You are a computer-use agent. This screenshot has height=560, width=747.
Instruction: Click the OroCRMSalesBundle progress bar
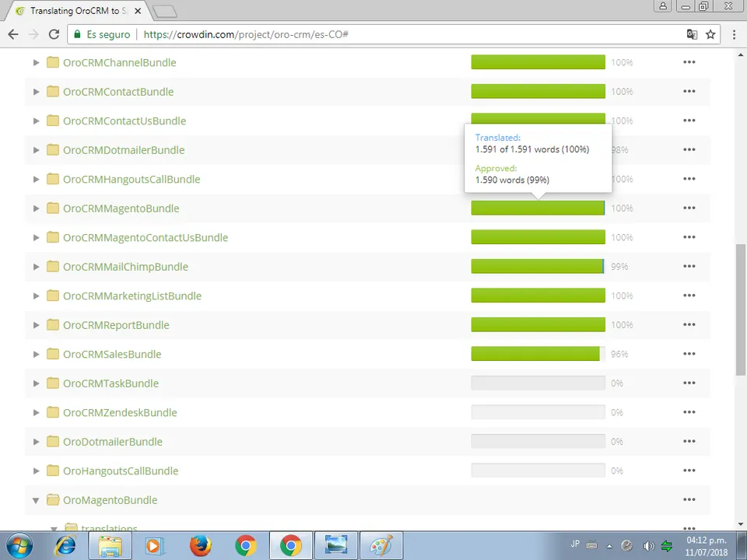tap(538, 354)
